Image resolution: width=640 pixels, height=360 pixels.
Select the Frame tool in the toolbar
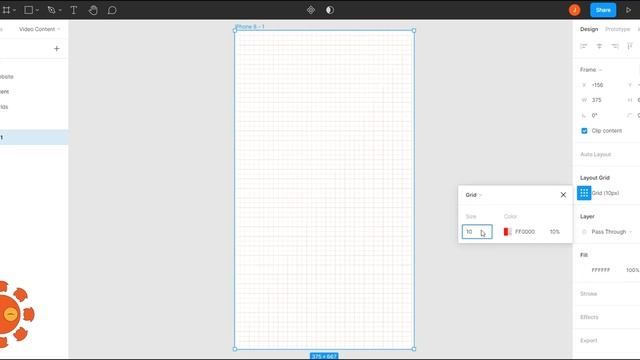(x=6, y=10)
